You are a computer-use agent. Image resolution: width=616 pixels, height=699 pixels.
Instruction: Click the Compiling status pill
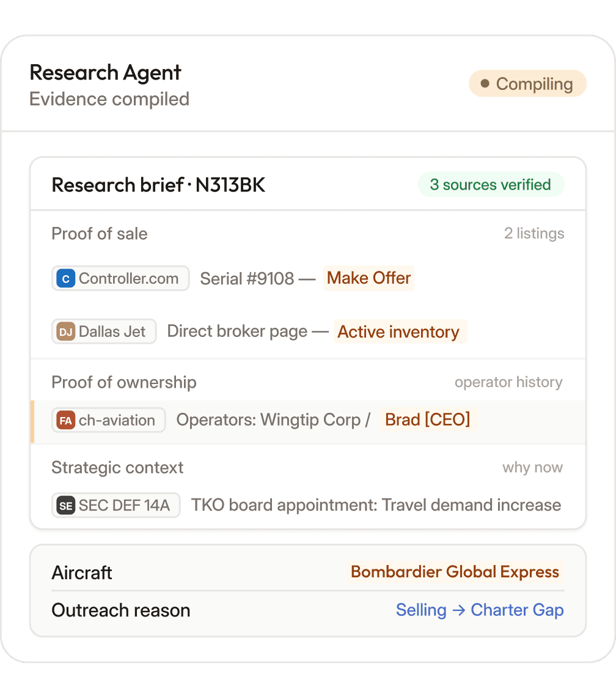click(x=527, y=84)
